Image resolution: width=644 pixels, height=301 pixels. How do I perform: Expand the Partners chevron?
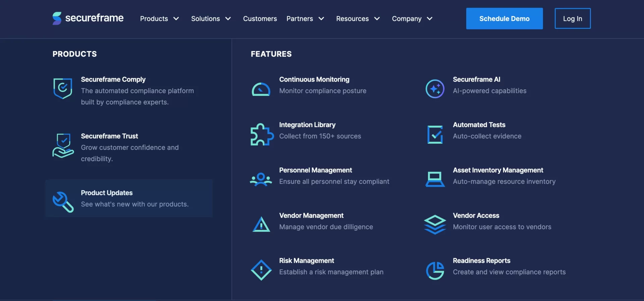[321, 18]
